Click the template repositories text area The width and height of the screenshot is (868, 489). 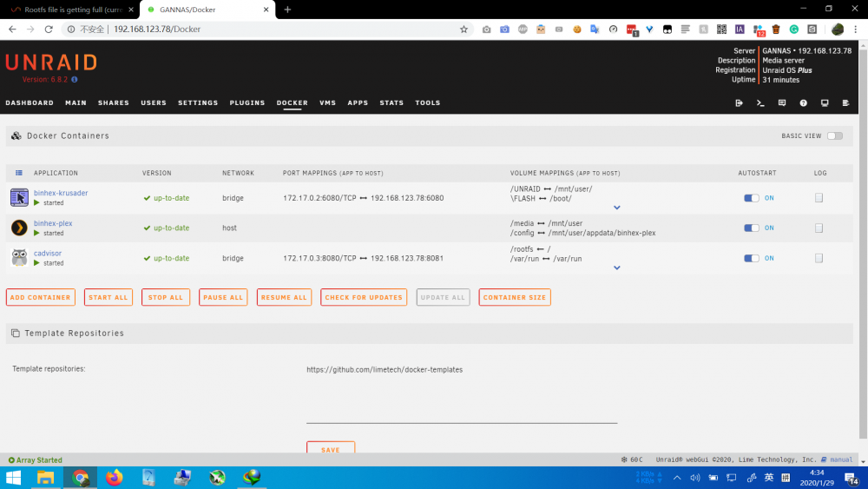coord(462,393)
